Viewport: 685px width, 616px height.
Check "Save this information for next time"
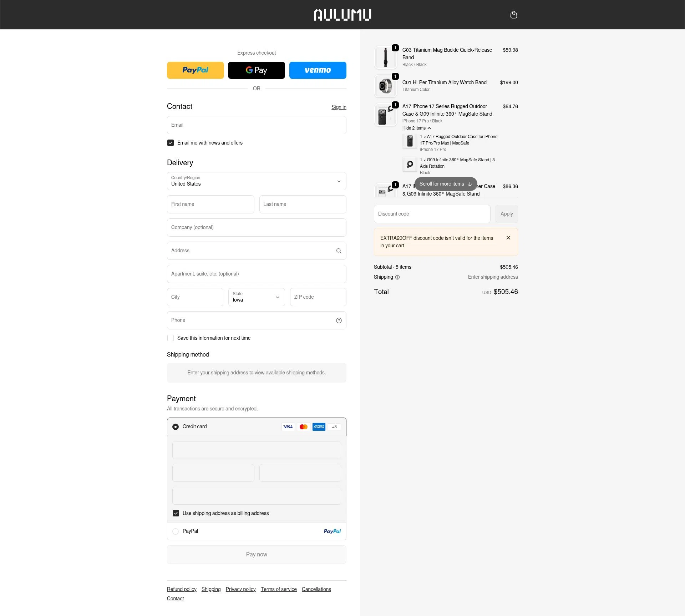click(x=171, y=338)
